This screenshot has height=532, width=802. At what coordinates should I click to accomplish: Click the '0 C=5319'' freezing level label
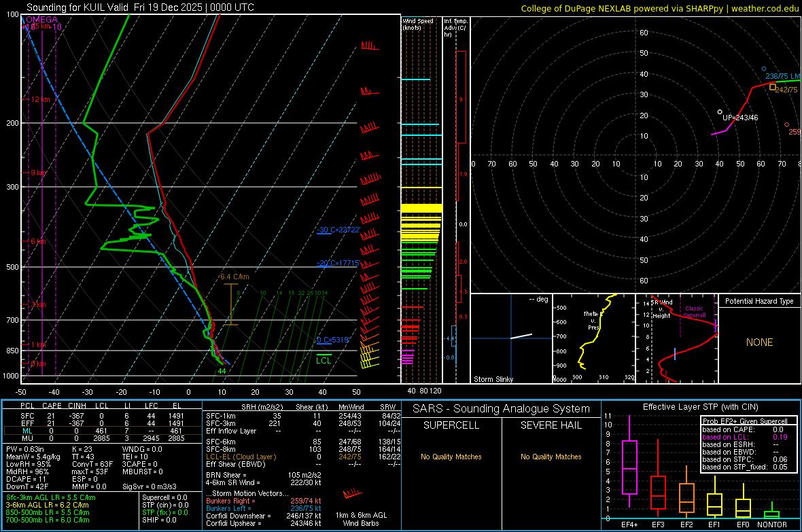pyautogui.click(x=333, y=340)
